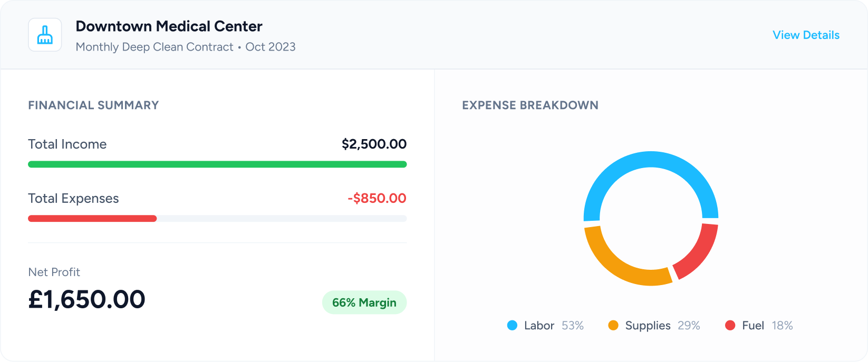Click the Expense Breakdown heading

pyautogui.click(x=530, y=105)
